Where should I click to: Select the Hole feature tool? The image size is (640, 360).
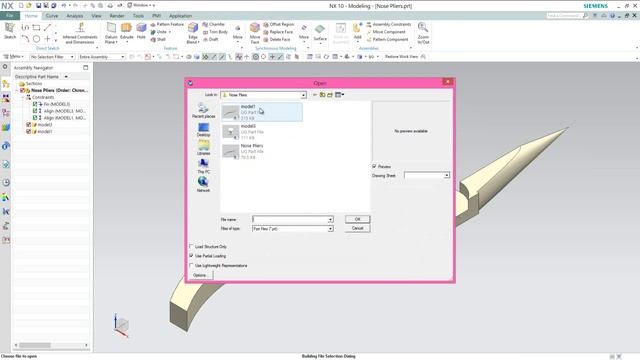coord(141,31)
